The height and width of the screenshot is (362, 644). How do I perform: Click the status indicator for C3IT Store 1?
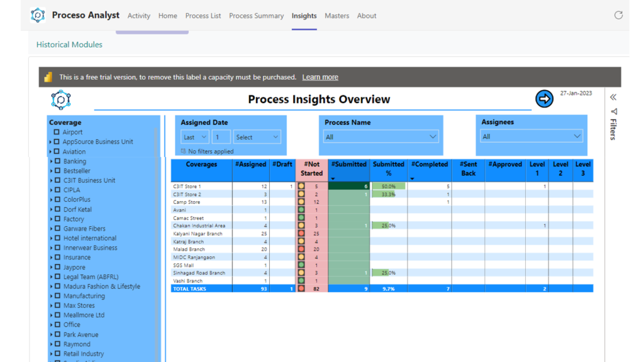[x=302, y=187]
